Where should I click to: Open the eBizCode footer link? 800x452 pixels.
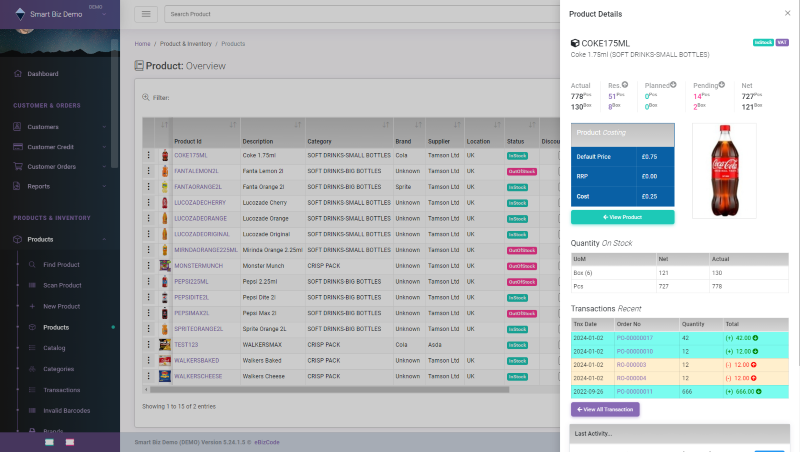[x=267, y=442]
